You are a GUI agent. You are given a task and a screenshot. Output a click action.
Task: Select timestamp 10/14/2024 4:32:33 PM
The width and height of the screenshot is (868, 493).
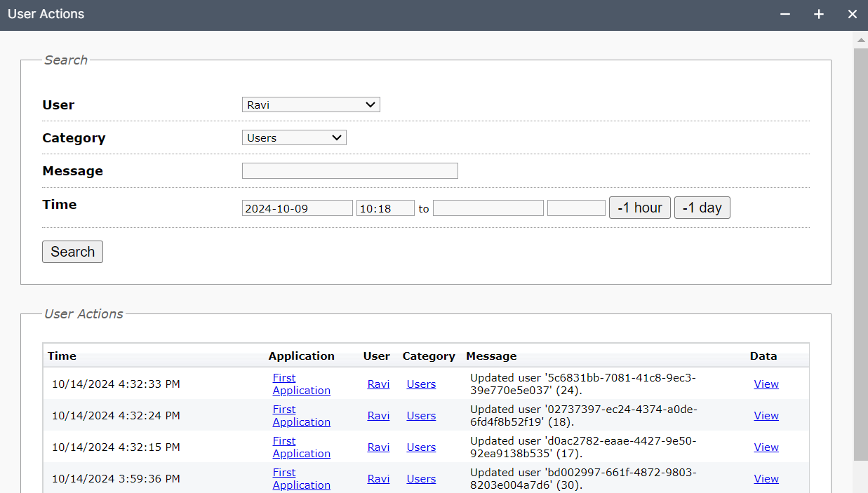tap(116, 384)
